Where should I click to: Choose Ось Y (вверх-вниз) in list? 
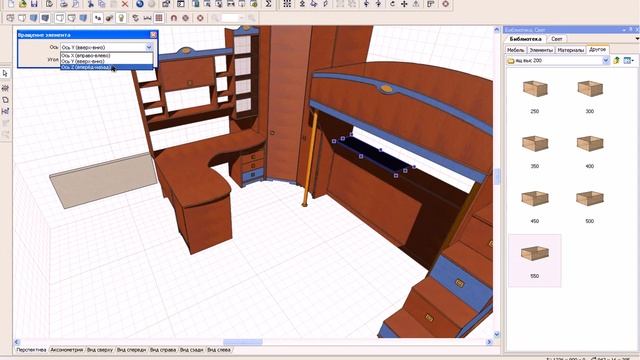pos(107,61)
